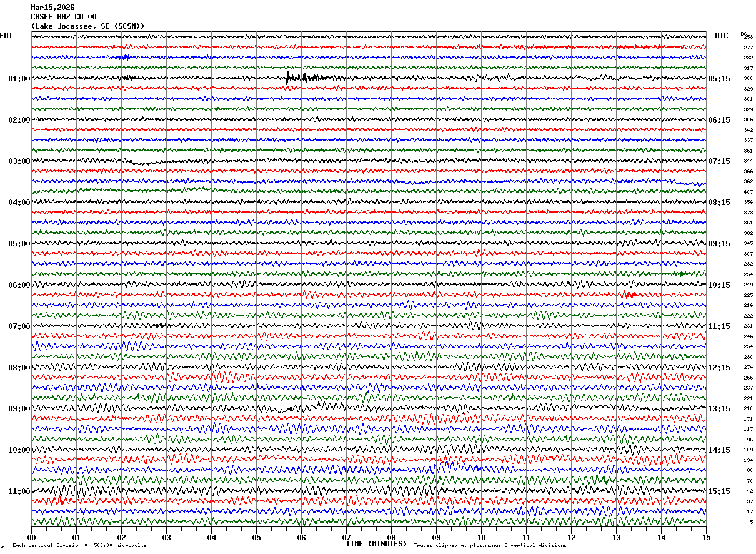Click the '06:15' UTC row label
The height and width of the screenshot is (554, 756).
719,120
